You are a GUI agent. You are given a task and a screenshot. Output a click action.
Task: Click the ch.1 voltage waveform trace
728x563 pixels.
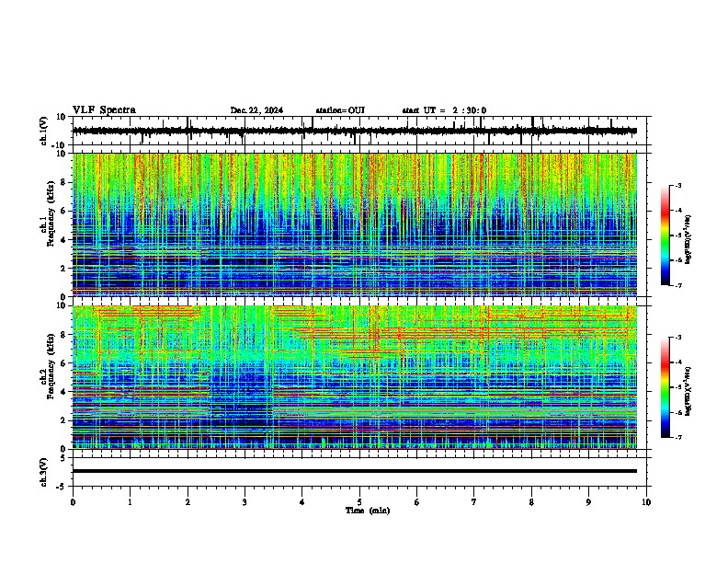355,131
